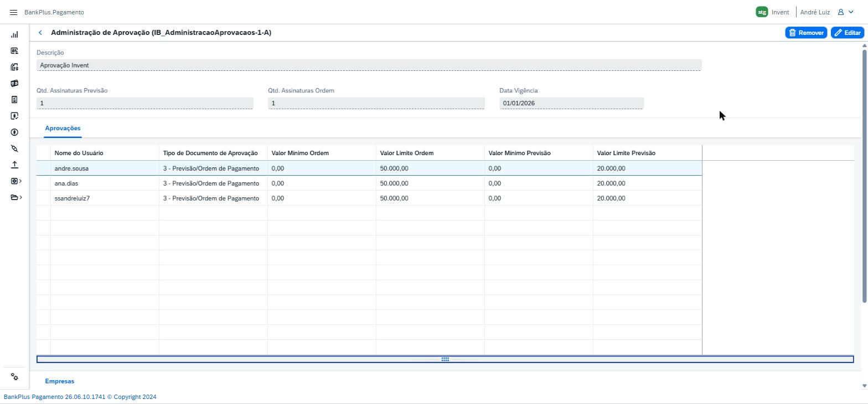Expand the folder submenu in sidebar
Screen dimensions: 868x404
16,197
